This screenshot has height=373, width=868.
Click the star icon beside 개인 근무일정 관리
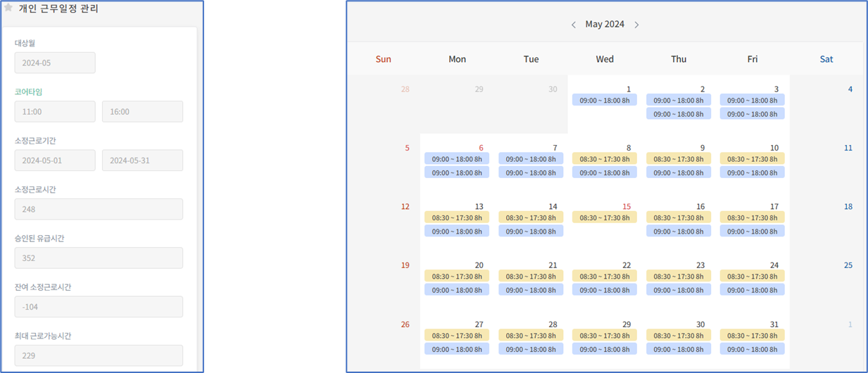pyautogui.click(x=8, y=8)
